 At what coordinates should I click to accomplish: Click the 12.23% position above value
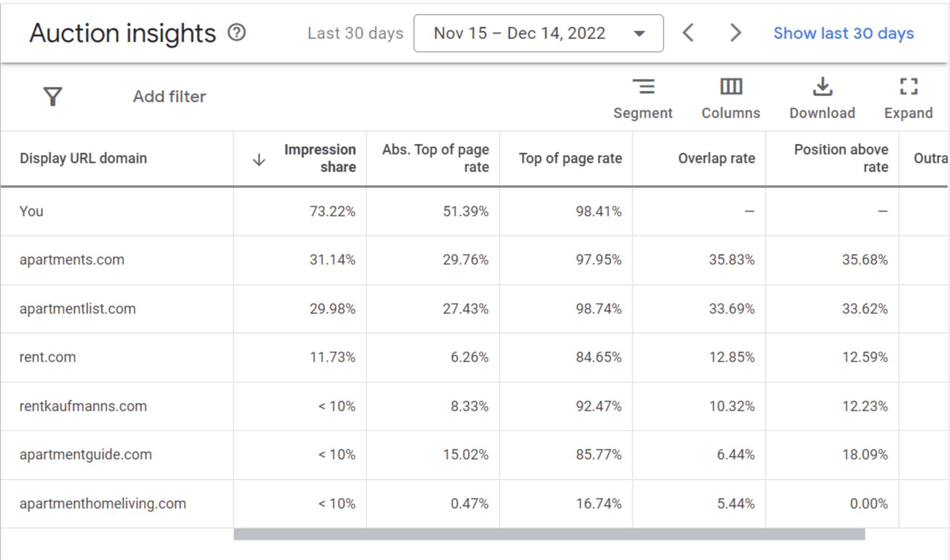pyautogui.click(x=865, y=406)
